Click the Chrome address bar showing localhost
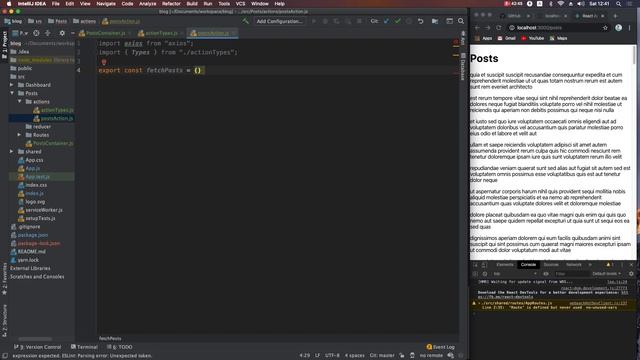640x360 pixels. click(558, 28)
